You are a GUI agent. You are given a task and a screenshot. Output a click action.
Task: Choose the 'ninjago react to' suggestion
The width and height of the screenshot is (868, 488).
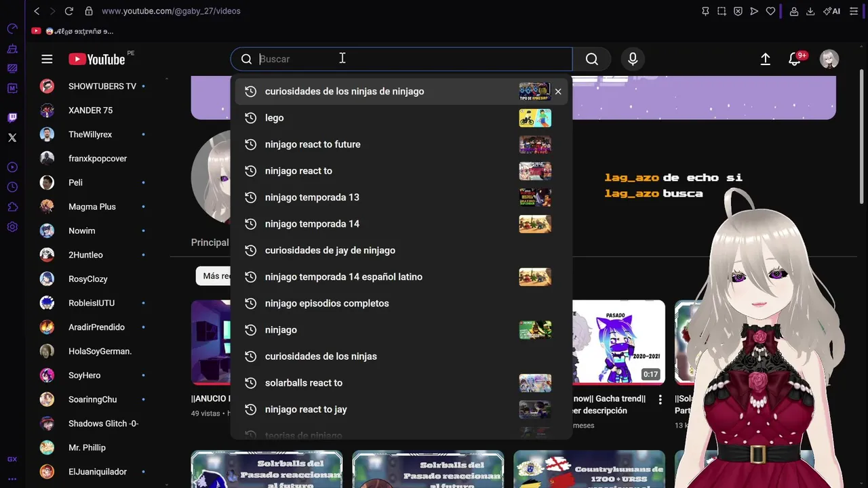[x=401, y=171]
